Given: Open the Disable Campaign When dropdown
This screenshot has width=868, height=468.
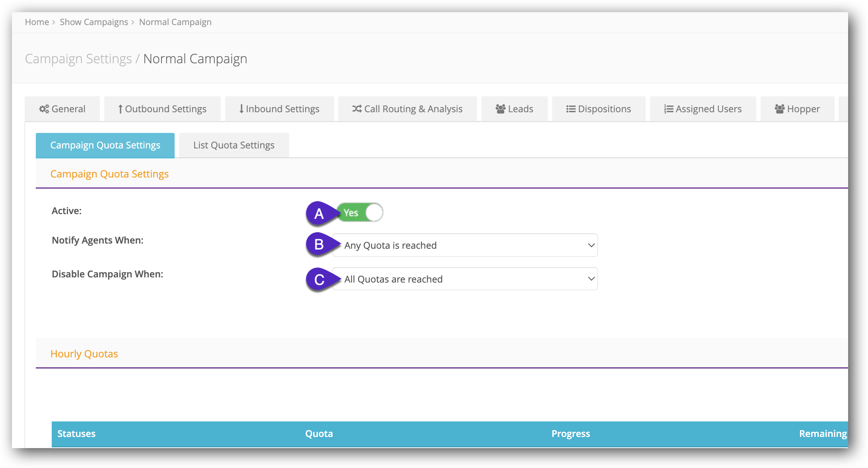Looking at the screenshot, I should pos(465,279).
